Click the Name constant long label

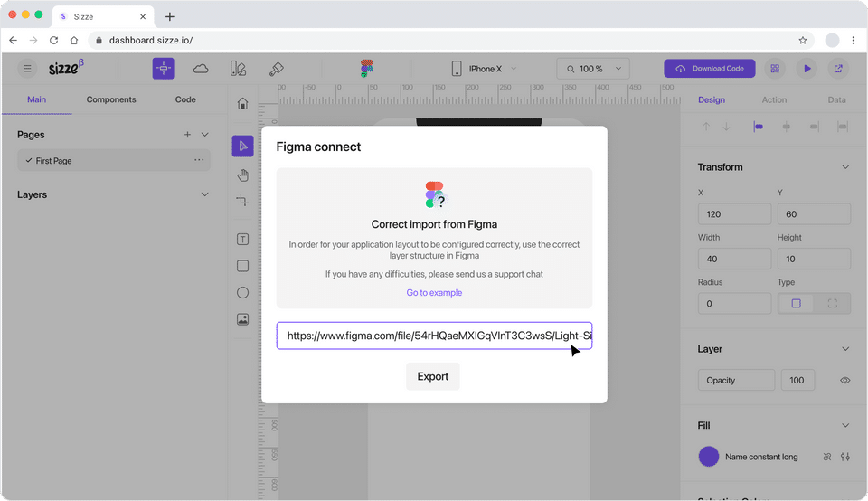pos(761,457)
